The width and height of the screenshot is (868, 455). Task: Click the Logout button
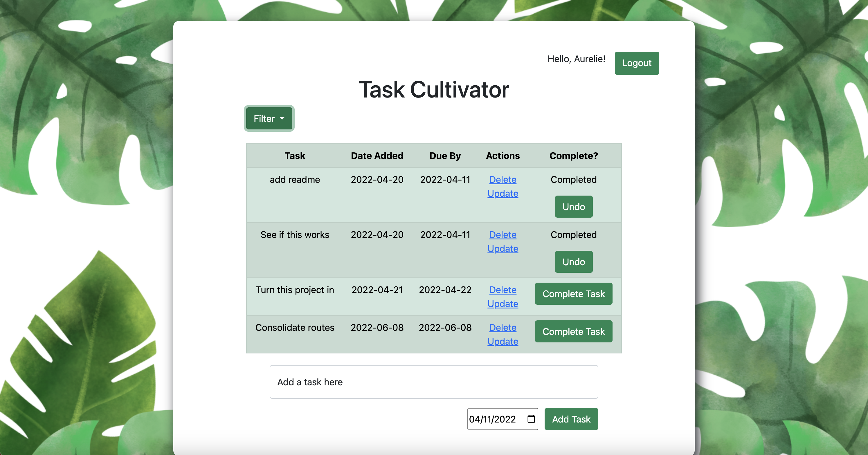pyautogui.click(x=637, y=63)
